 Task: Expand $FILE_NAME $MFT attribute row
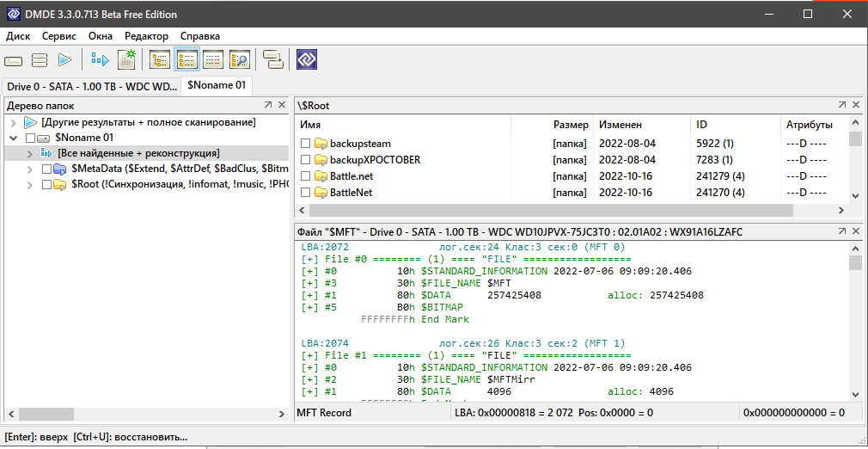coord(309,283)
